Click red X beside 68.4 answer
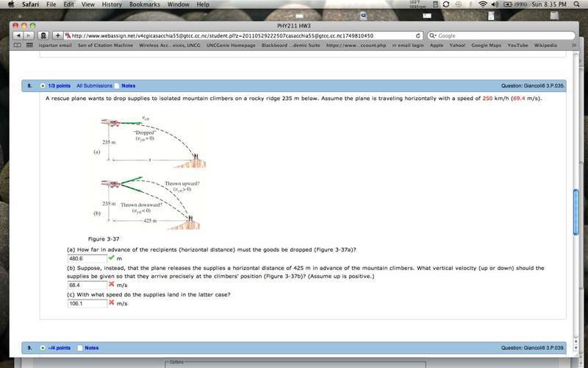Screen dimensions: 588x368 click(x=112, y=284)
